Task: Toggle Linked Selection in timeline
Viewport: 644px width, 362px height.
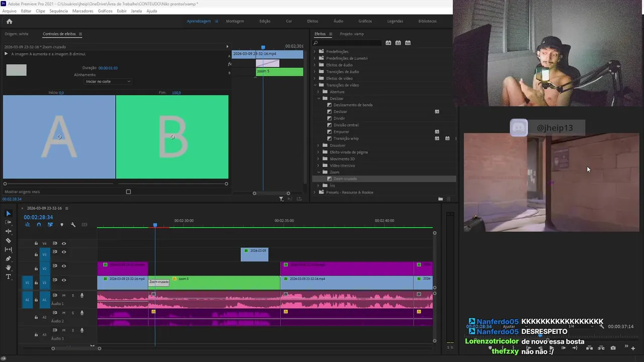Action: (x=50, y=225)
